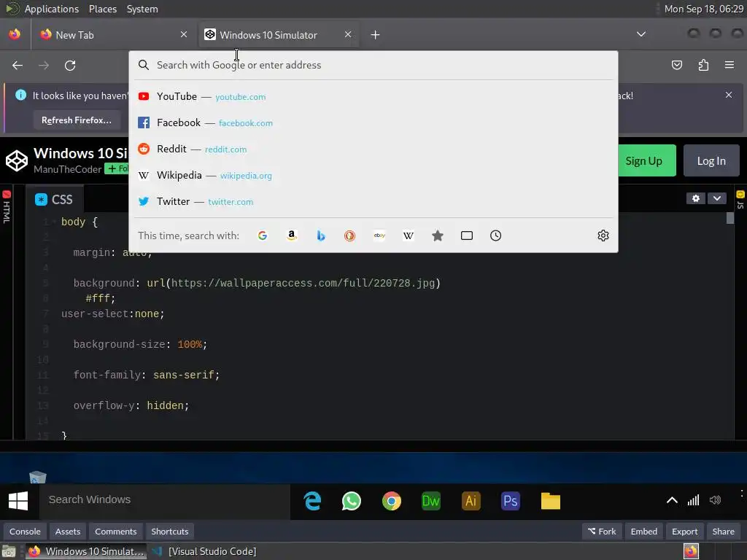Image resolution: width=747 pixels, height=560 pixels.
Task: Click the Windows Start logo in simulator
Action: pyautogui.click(x=18, y=500)
